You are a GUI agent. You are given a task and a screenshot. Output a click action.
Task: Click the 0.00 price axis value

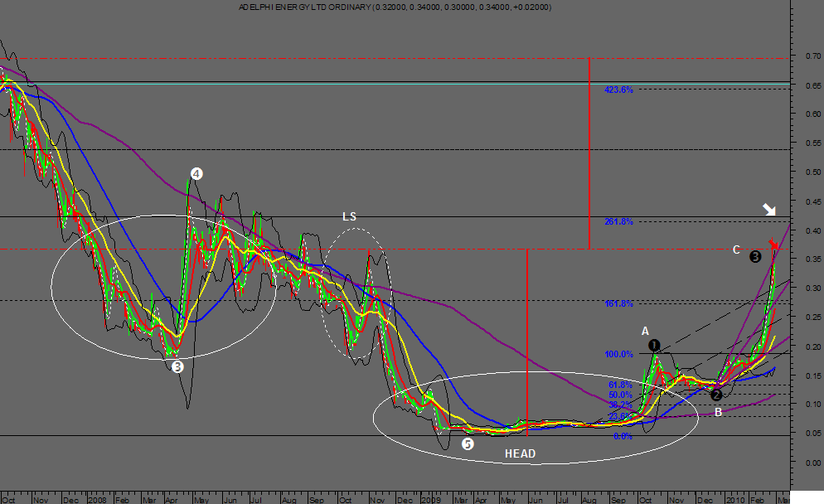[x=813, y=463]
